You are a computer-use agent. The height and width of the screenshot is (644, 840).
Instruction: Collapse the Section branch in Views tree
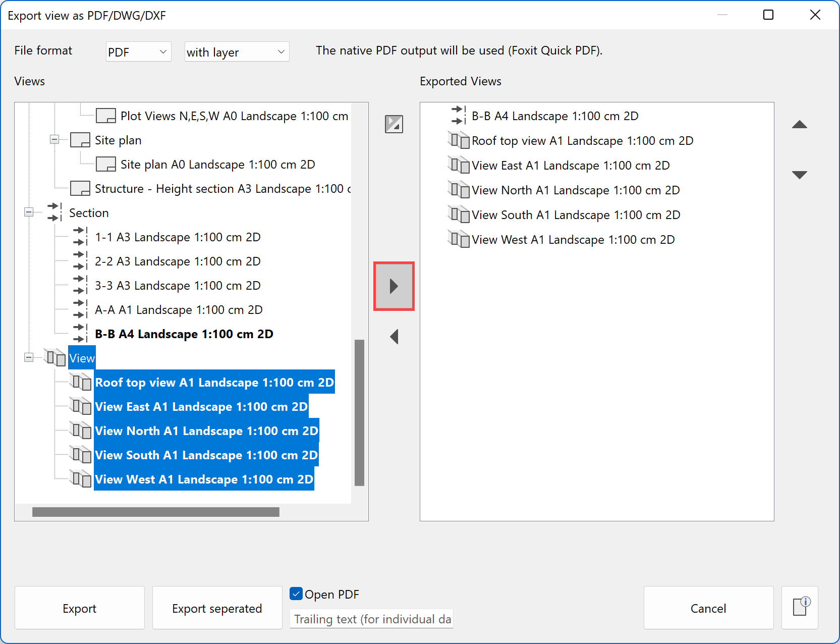coord(29,212)
